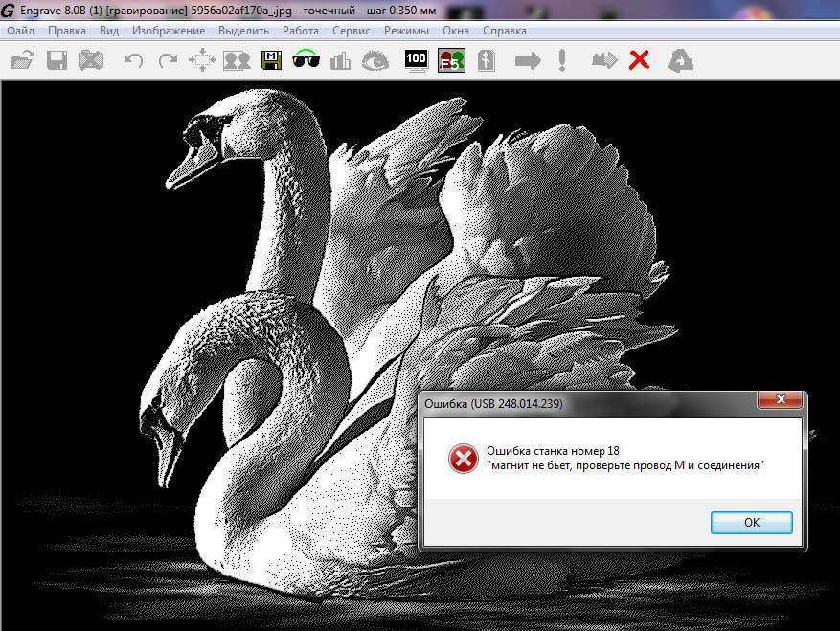Click the red X cancel icon
The height and width of the screenshot is (631, 840).
pos(639,61)
